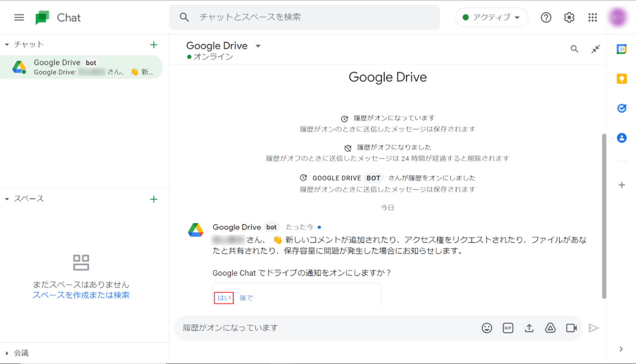Open Google Keep side panel
The width and height of the screenshot is (636, 364).
point(621,79)
